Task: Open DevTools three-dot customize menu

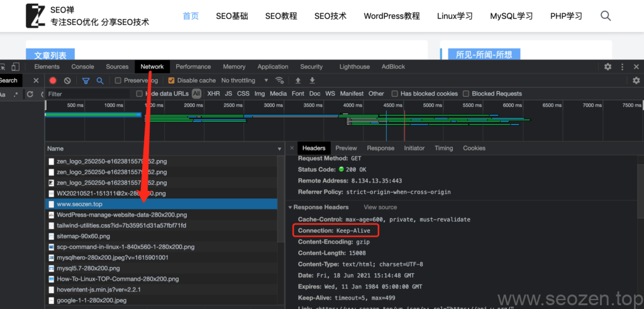Action: [623, 67]
